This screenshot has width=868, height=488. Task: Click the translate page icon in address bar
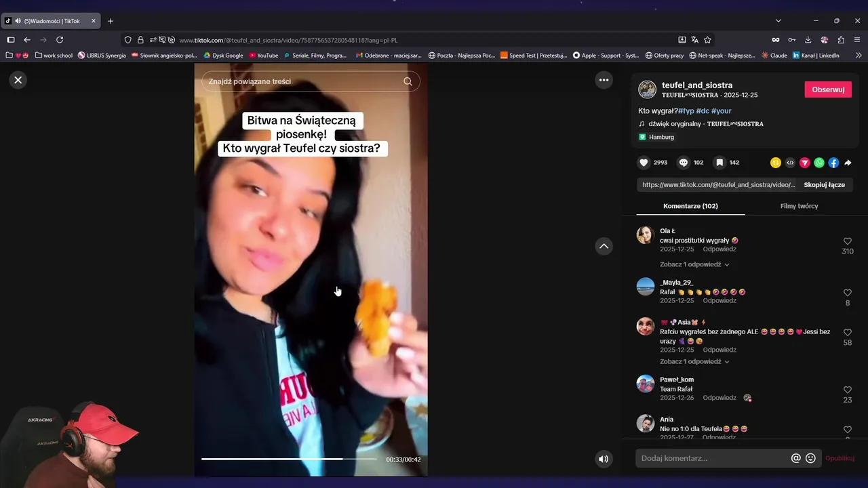tap(694, 40)
